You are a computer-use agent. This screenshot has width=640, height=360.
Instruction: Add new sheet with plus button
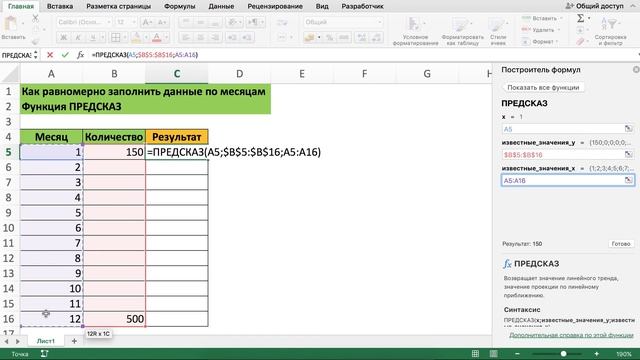tap(74, 341)
